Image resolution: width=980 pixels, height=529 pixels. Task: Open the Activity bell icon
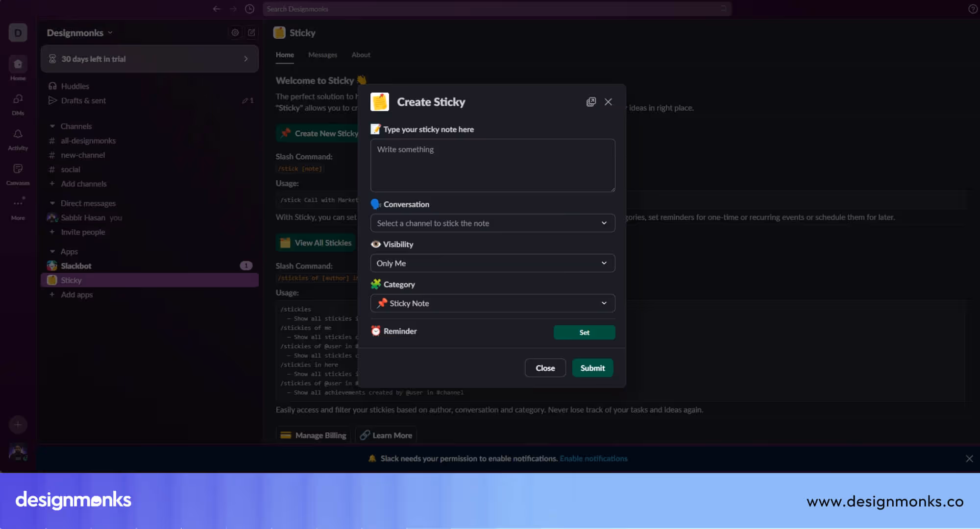(x=18, y=134)
